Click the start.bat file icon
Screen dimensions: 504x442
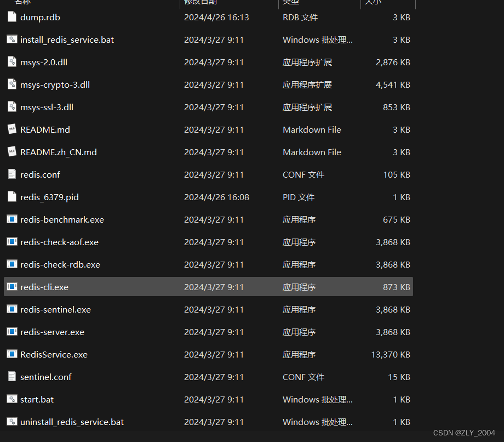point(12,399)
